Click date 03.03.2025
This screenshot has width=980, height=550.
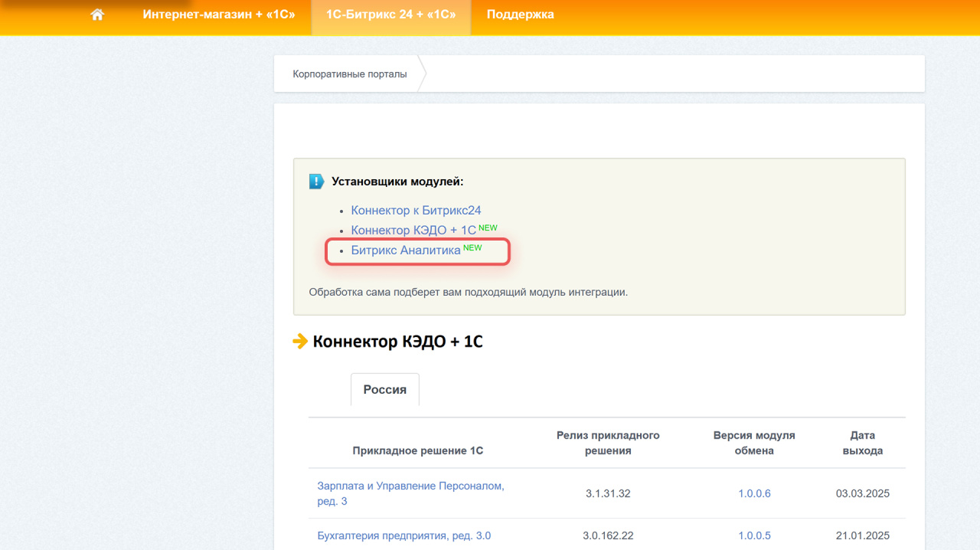pos(863,493)
